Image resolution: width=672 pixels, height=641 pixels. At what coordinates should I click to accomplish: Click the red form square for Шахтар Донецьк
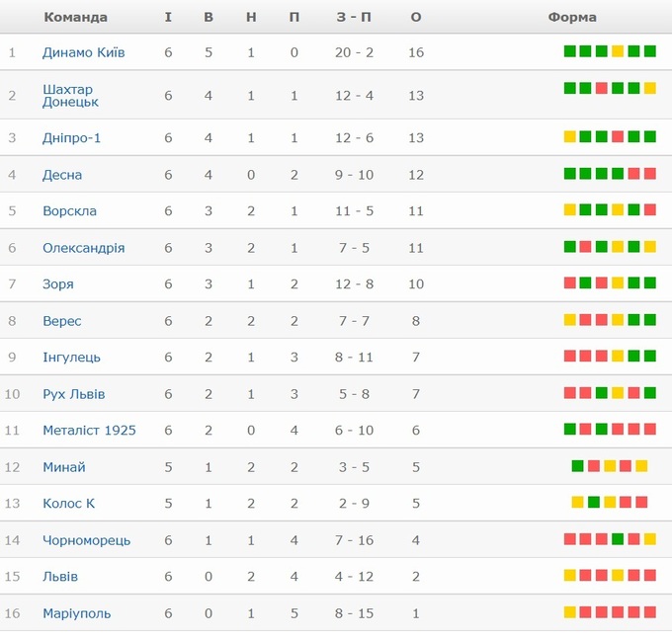(x=602, y=88)
